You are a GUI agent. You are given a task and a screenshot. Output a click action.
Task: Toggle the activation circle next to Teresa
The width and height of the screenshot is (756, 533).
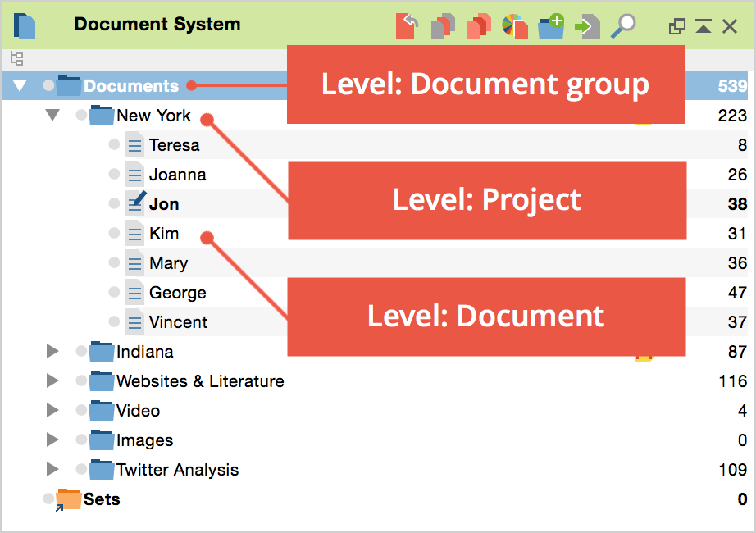[x=115, y=145]
